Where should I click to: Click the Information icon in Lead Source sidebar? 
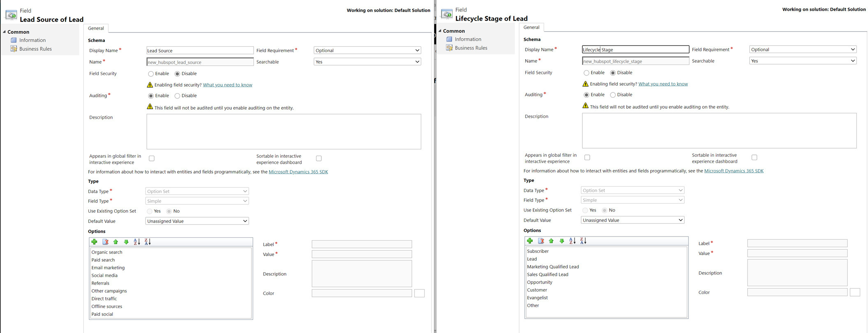[14, 40]
